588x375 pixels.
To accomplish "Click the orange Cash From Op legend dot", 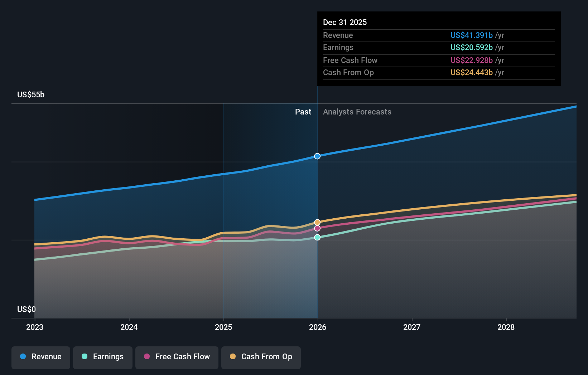I will [233, 357].
